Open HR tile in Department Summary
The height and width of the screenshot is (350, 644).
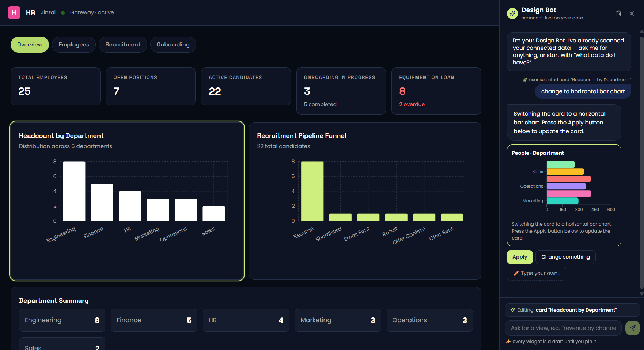click(246, 320)
